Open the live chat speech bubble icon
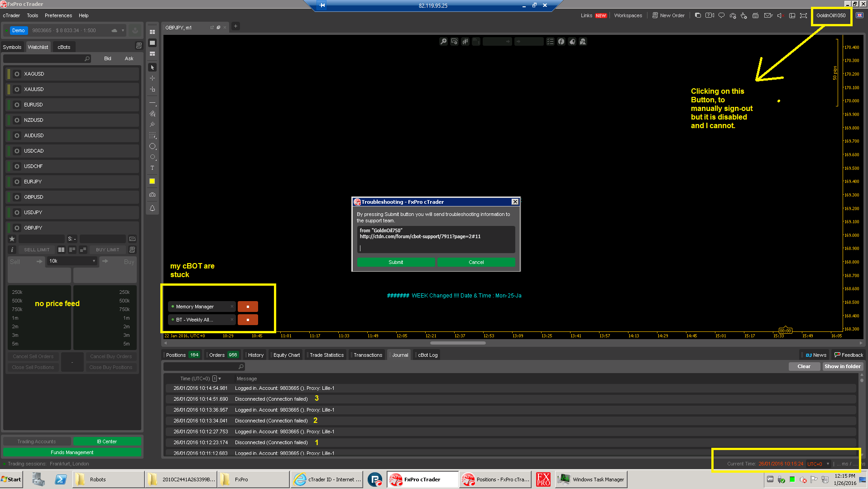The image size is (868, 489). click(x=721, y=15)
